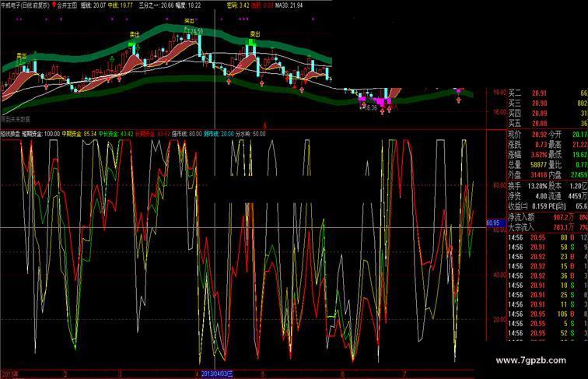Click the 现价 20.92 quote field
Screen dimensions: 588x379
click(527, 135)
